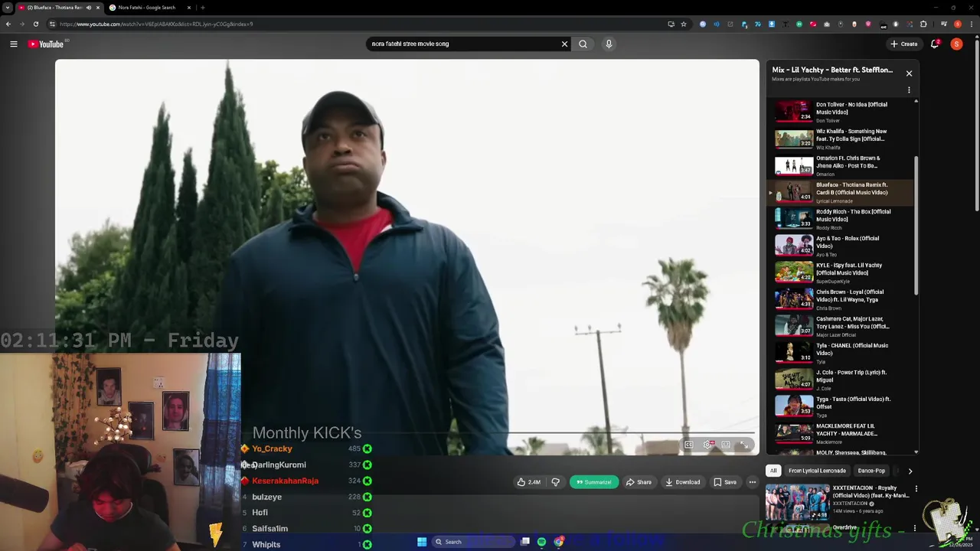Screen dimensions: 980x551
Task: Play Cashmere Cat - Miss You playlist item
Action: 841,326
